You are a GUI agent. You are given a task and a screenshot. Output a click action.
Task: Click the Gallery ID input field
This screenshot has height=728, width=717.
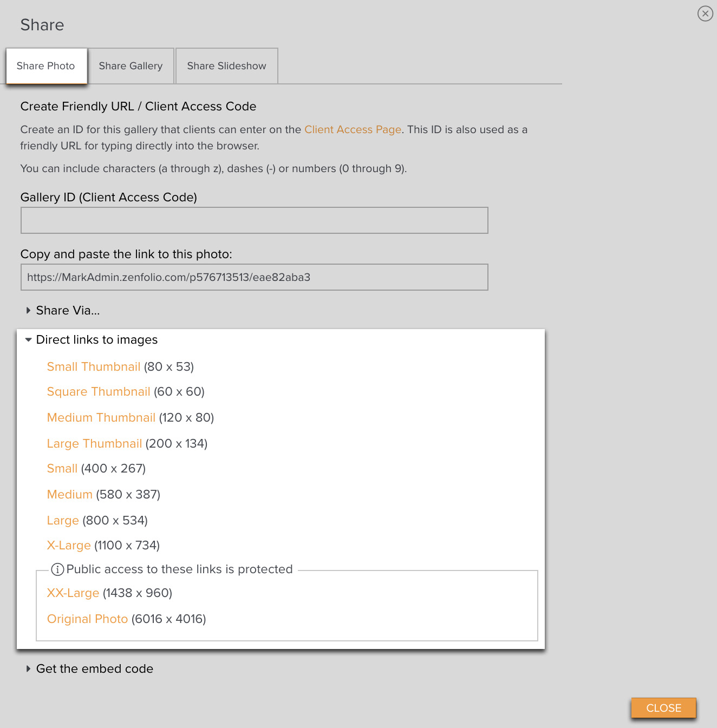pos(254,220)
